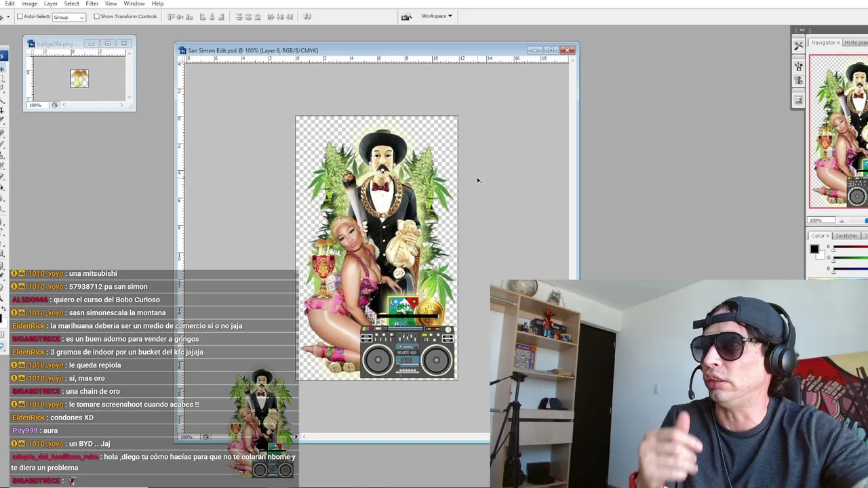The image size is (868, 488).
Task: Open the Image menu
Action: 29,3
